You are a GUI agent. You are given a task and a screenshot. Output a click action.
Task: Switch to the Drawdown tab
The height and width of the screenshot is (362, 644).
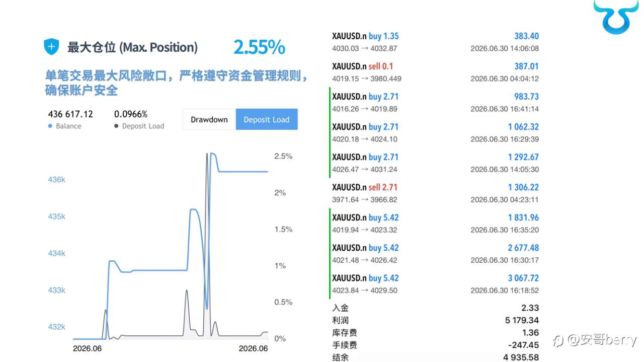[x=209, y=119]
